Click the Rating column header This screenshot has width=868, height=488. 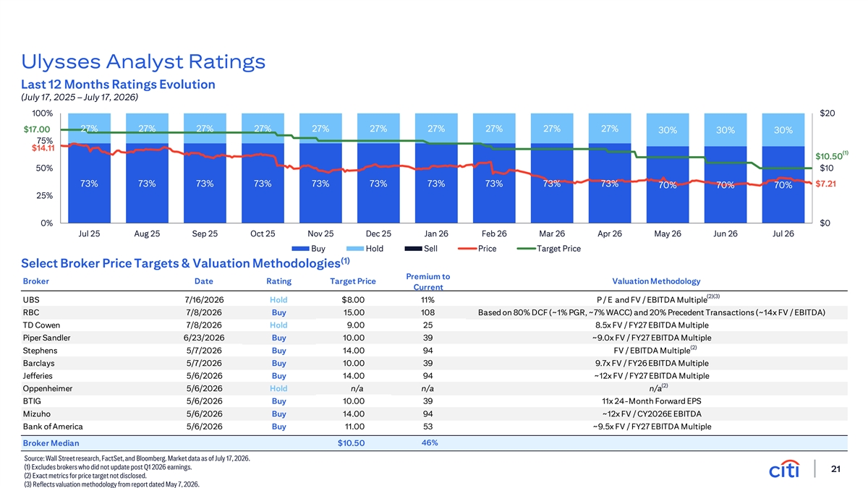(x=278, y=281)
